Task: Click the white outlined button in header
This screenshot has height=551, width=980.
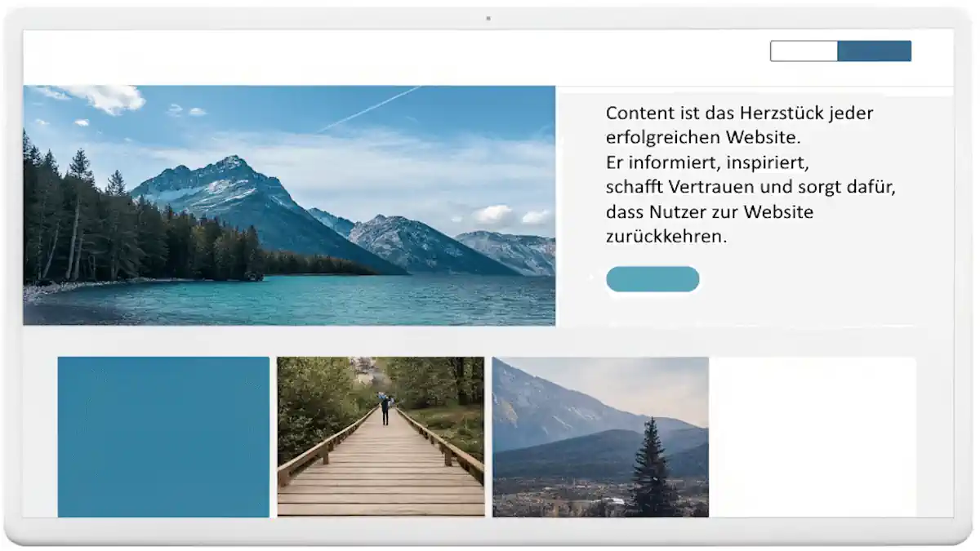Action: click(804, 51)
